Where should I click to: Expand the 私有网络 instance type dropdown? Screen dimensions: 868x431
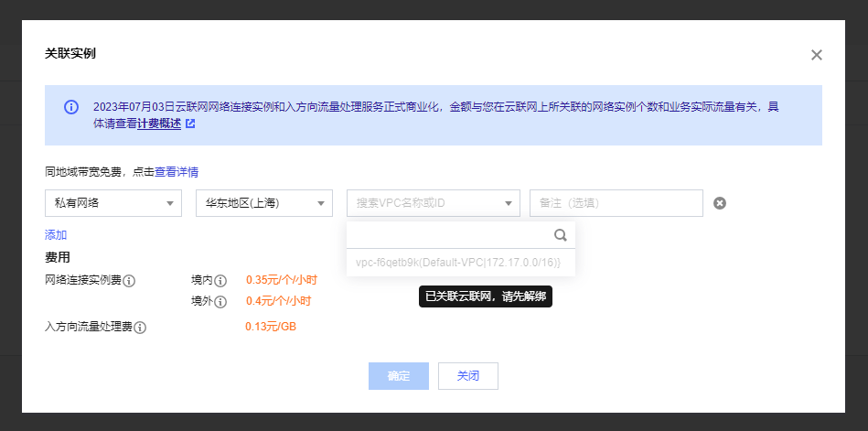113,203
